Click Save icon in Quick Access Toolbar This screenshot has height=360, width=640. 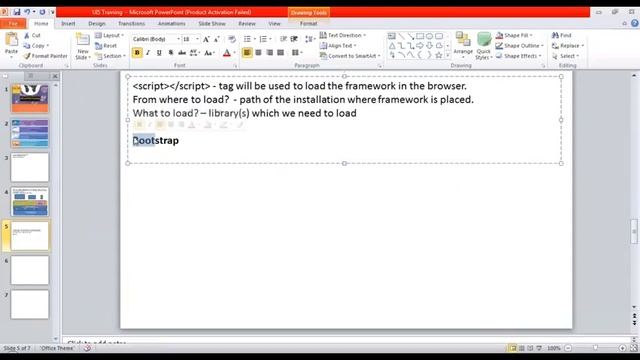tap(17, 12)
